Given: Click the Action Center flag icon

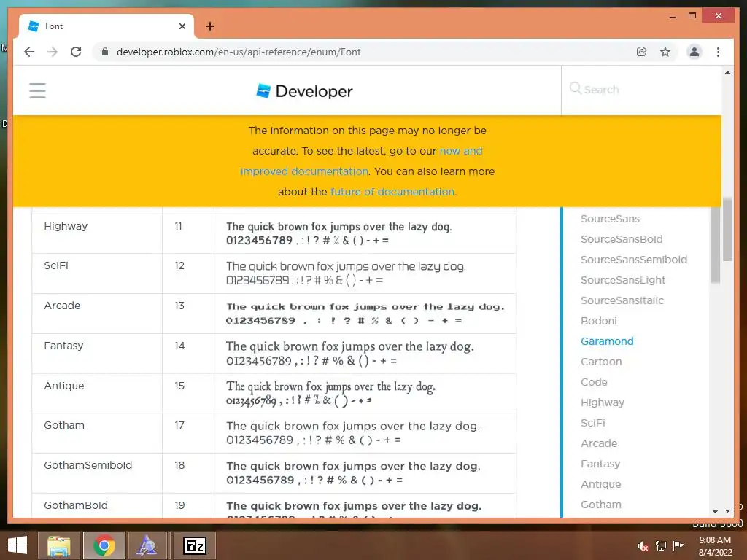Looking at the screenshot, I should (x=678, y=545).
